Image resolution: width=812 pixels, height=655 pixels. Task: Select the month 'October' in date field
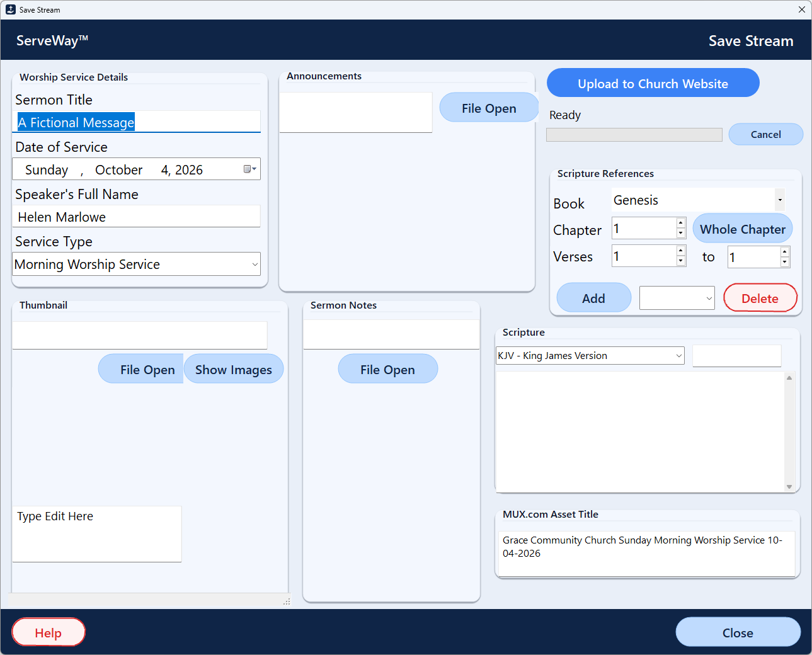[119, 170]
